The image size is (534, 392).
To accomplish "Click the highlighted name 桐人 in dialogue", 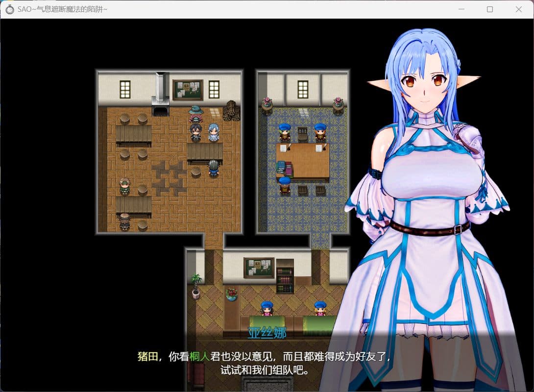I will coord(199,357).
